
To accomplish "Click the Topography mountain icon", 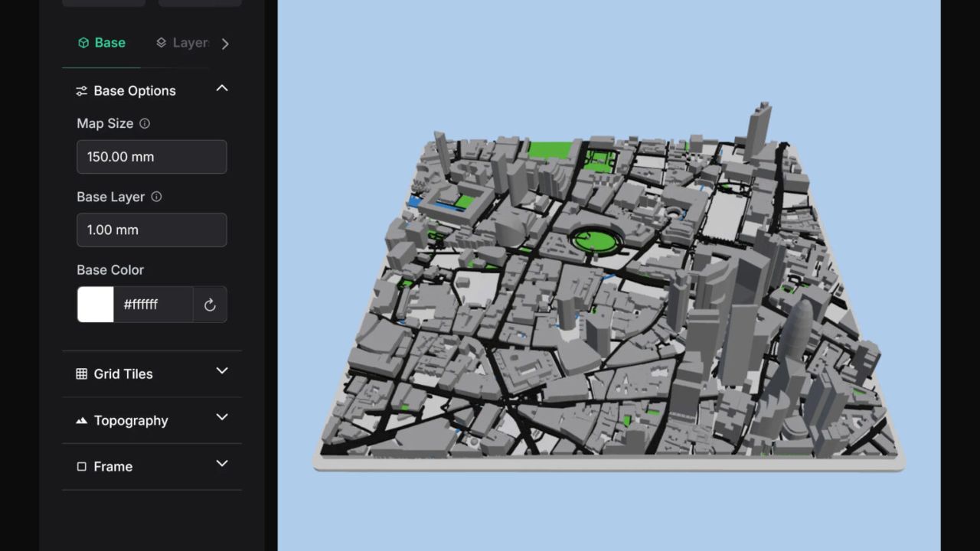I will (82, 421).
